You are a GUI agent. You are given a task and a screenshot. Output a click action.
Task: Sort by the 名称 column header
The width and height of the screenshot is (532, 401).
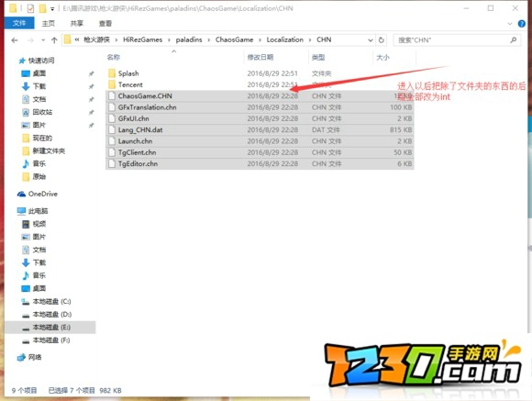114,57
